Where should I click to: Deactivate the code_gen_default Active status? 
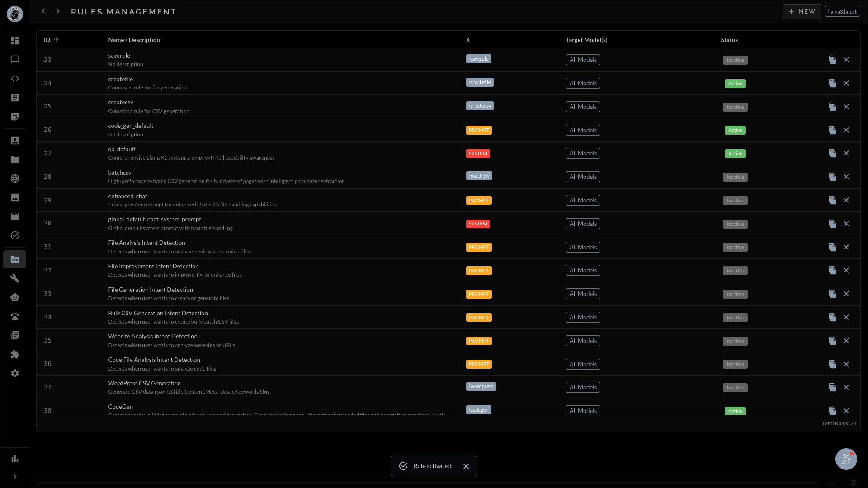tap(735, 130)
